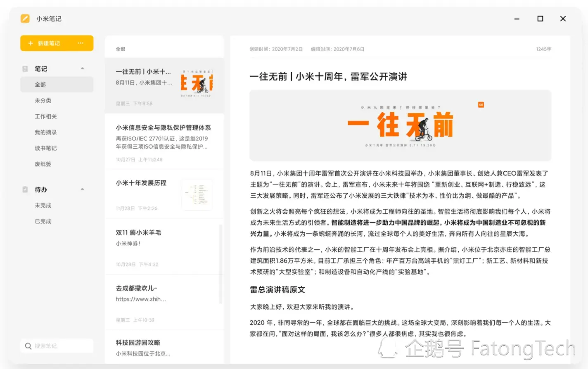Click the heading 雷总演讲稿原文

277,290
